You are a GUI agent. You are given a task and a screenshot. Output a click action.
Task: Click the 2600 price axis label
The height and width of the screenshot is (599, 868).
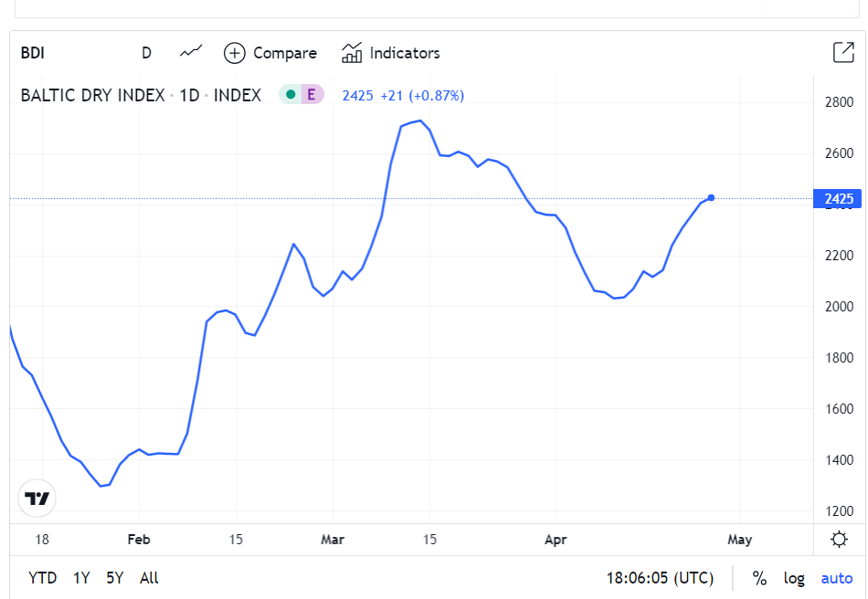pyautogui.click(x=839, y=153)
